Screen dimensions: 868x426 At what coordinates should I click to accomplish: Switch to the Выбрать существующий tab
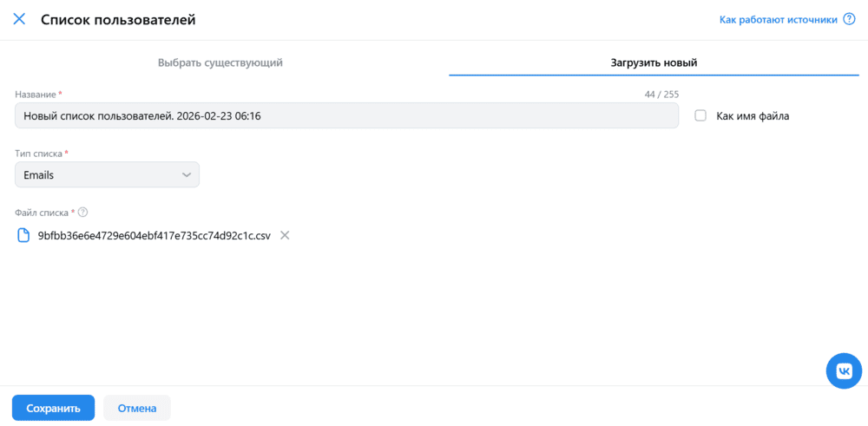[220, 62]
